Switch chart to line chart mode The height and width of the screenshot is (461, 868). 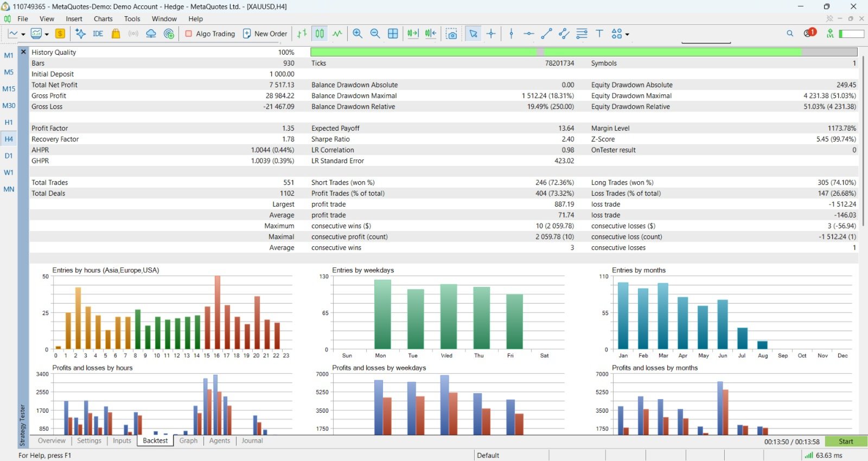(x=337, y=34)
